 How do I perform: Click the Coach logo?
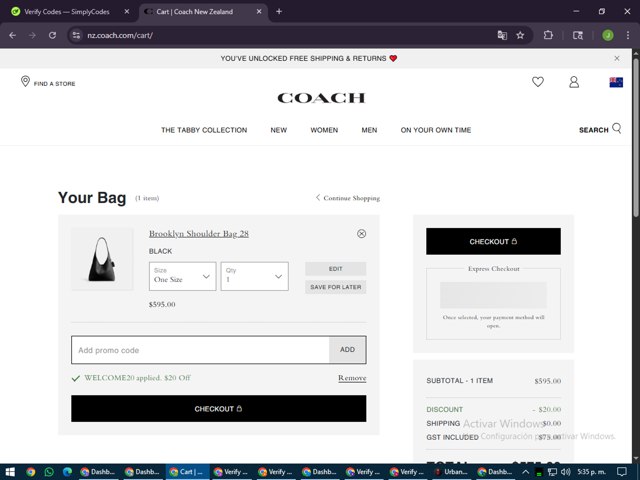tap(321, 98)
